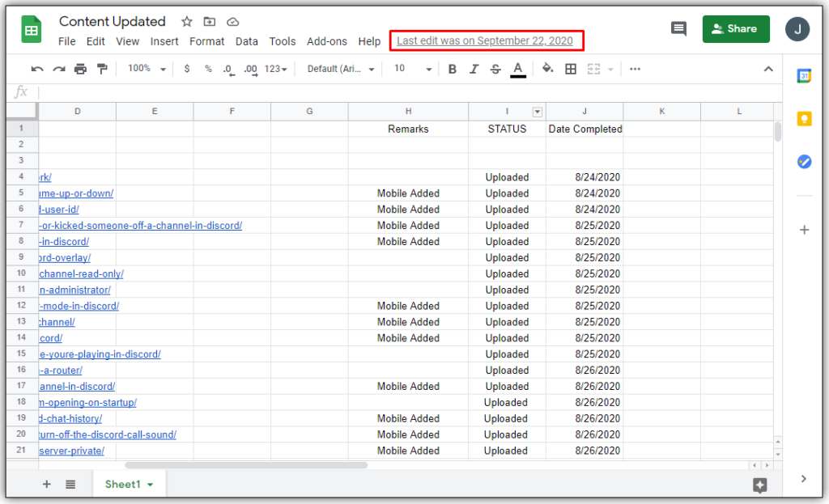Star the Content Updated spreadsheet
The width and height of the screenshot is (829, 504).
pos(186,22)
